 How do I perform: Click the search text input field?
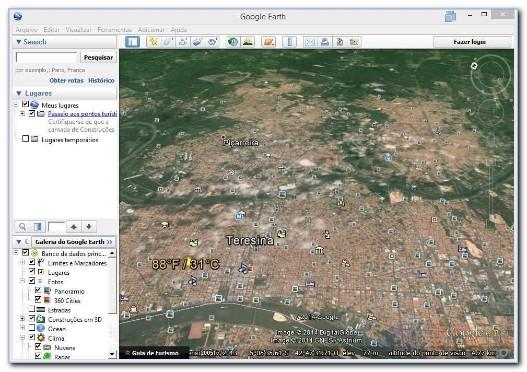click(x=46, y=57)
